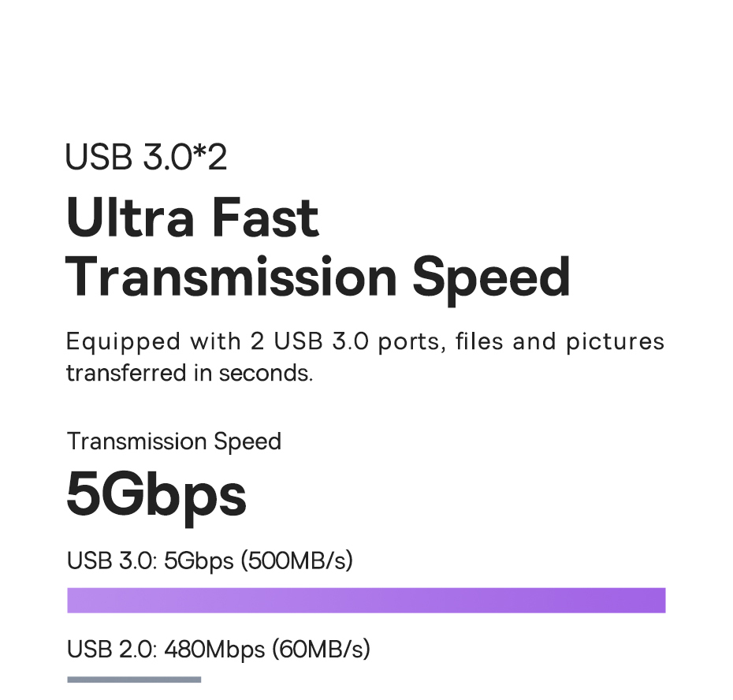The width and height of the screenshot is (733, 700).
Task: Click the purple USB 3.0 speed bar
Action: [x=366, y=600]
